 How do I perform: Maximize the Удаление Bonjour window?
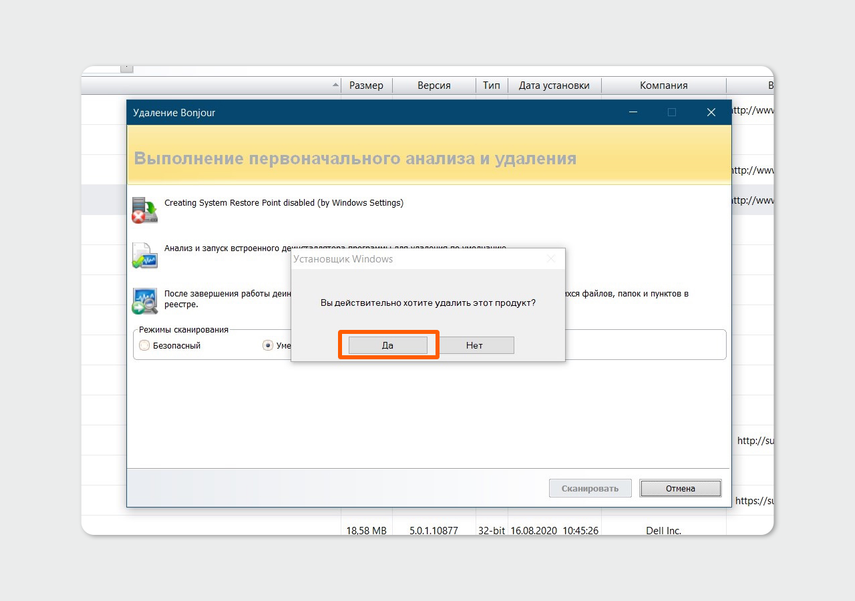(x=672, y=113)
